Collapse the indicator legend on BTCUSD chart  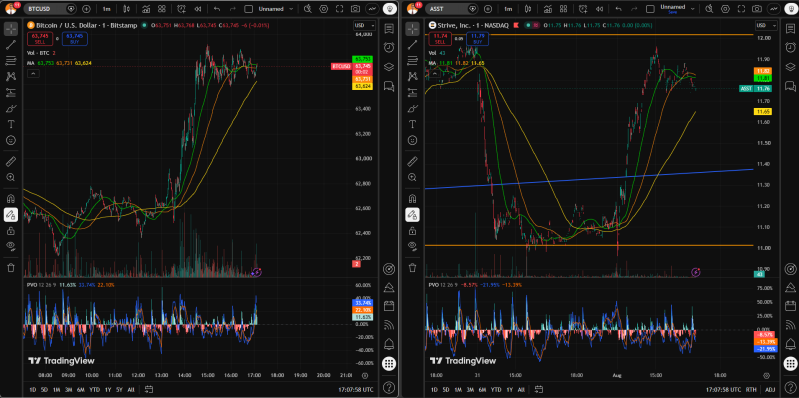pos(33,74)
